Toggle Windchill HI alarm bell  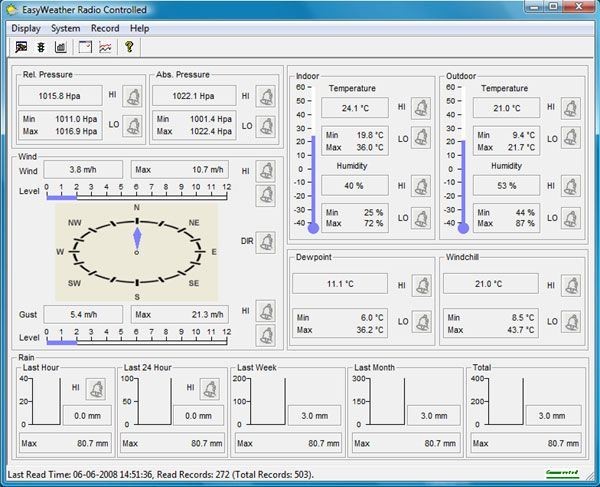571,285
